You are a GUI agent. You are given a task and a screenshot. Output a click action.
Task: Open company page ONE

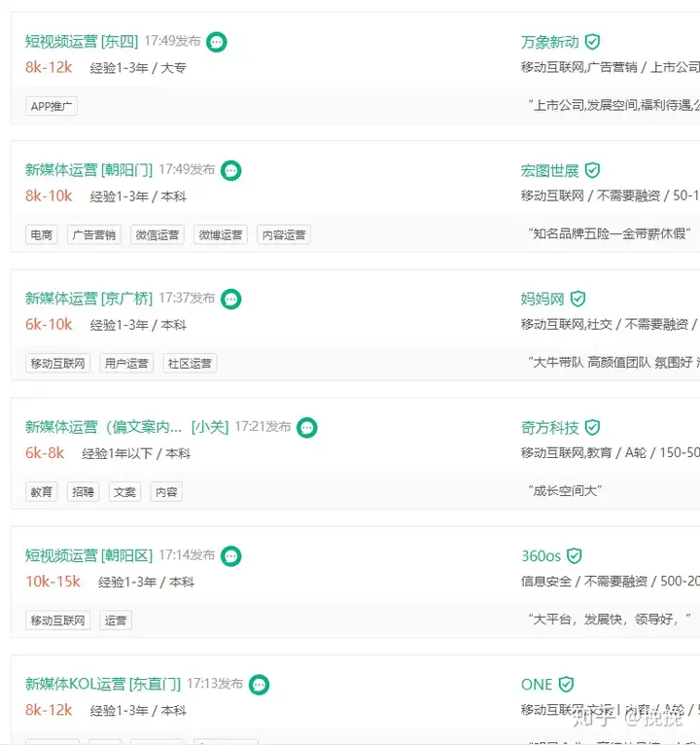tap(537, 684)
